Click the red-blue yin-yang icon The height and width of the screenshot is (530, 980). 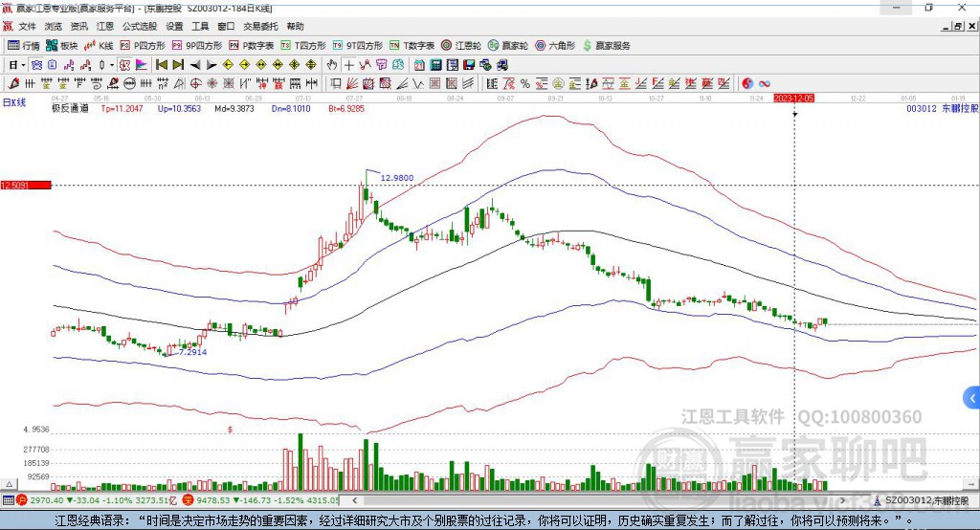click(747, 84)
